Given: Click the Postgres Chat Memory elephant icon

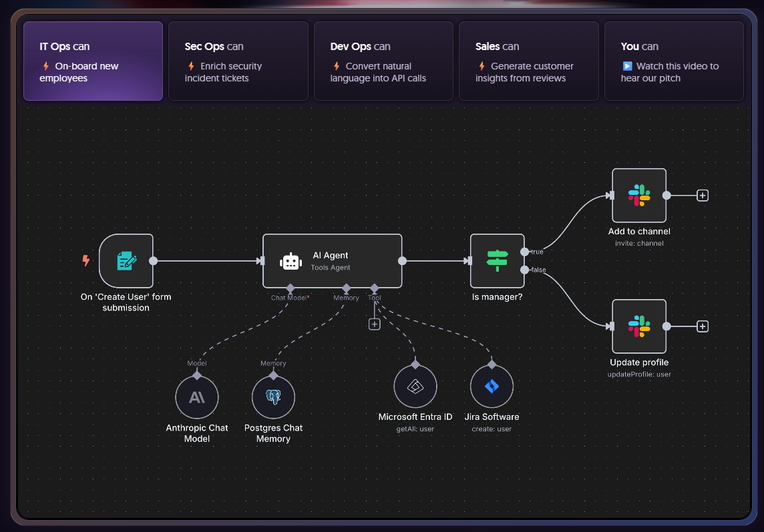Looking at the screenshot, I should click(273, 397).
